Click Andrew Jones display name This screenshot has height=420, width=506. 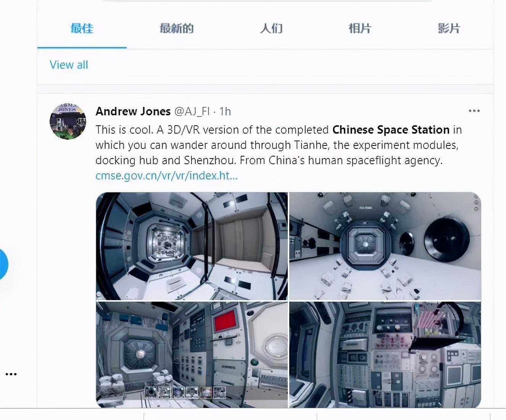coord(133,111)
